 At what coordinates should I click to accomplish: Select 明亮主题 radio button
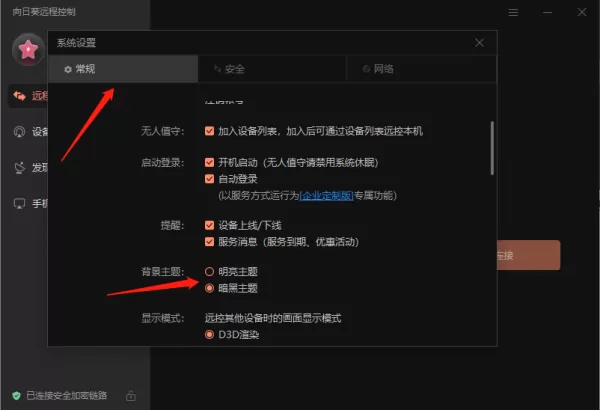[x=209, y=271]
